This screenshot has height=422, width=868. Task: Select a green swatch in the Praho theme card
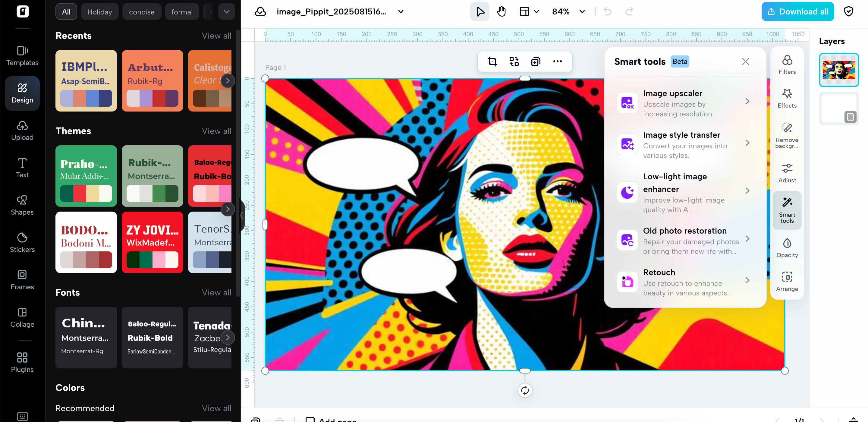pos(67,194)
